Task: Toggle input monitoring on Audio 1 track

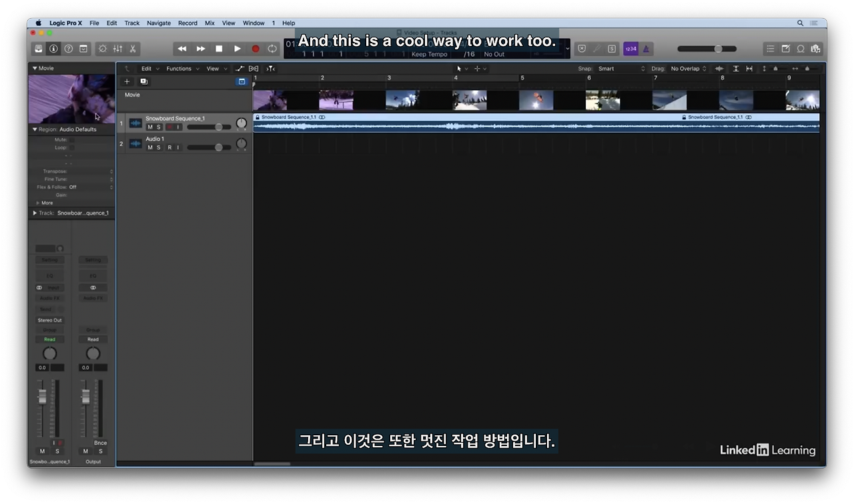Action: (178, 147)
